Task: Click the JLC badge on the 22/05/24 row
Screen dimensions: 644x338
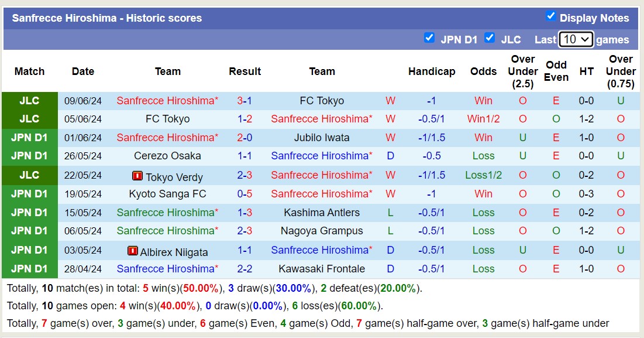Action: [29, 175]
